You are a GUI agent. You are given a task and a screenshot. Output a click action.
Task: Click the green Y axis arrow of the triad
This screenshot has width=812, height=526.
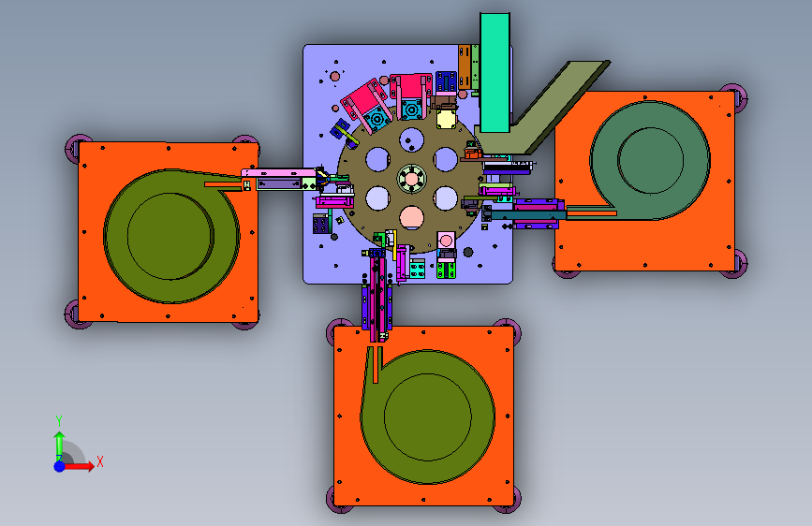[x=59, y=446]
